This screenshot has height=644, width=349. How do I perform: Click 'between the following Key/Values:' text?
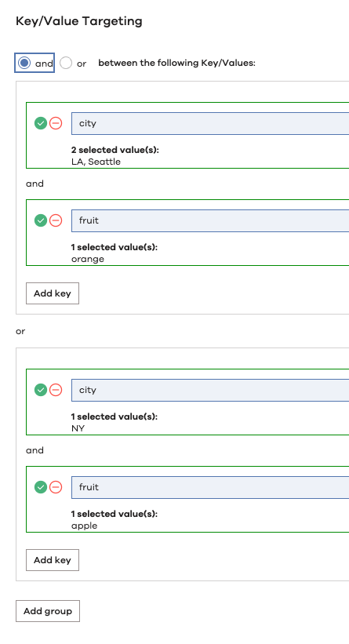[x=177, y=63]
